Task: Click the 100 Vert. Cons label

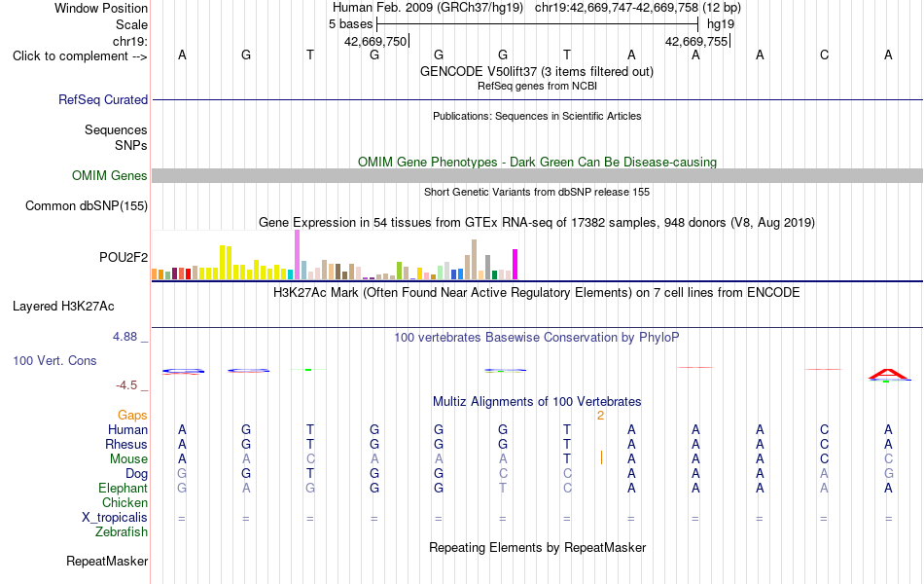Action: click(x=54, y=360)
